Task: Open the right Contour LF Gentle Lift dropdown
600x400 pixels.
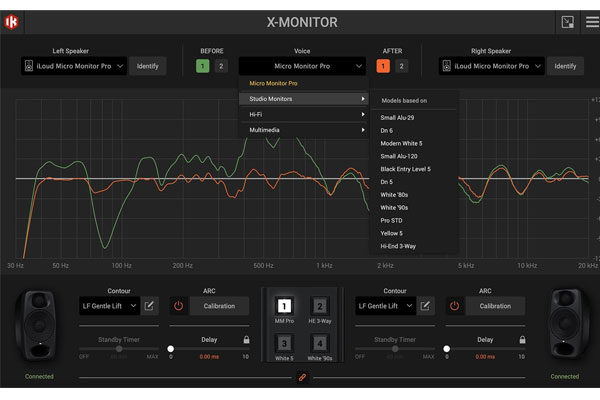Action: pos(385,306)
